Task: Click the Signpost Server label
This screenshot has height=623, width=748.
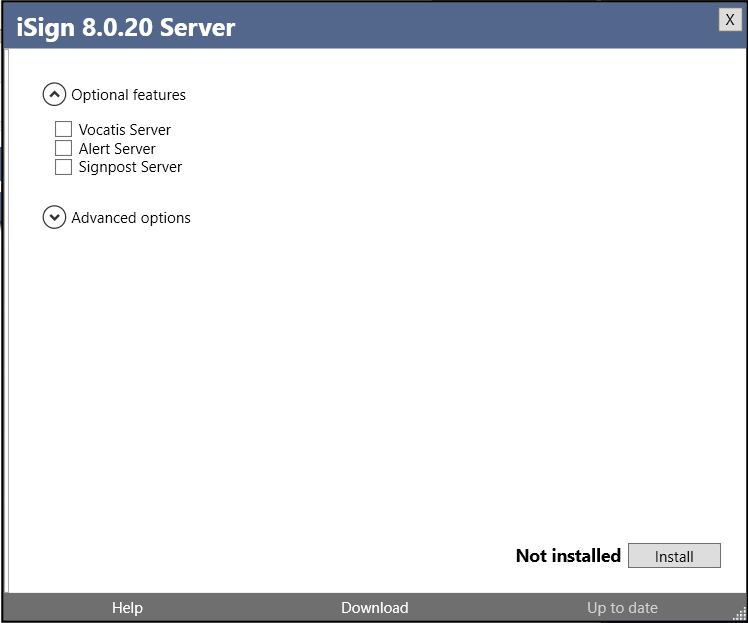Action: pyautogui.click(x=130, y=167)
